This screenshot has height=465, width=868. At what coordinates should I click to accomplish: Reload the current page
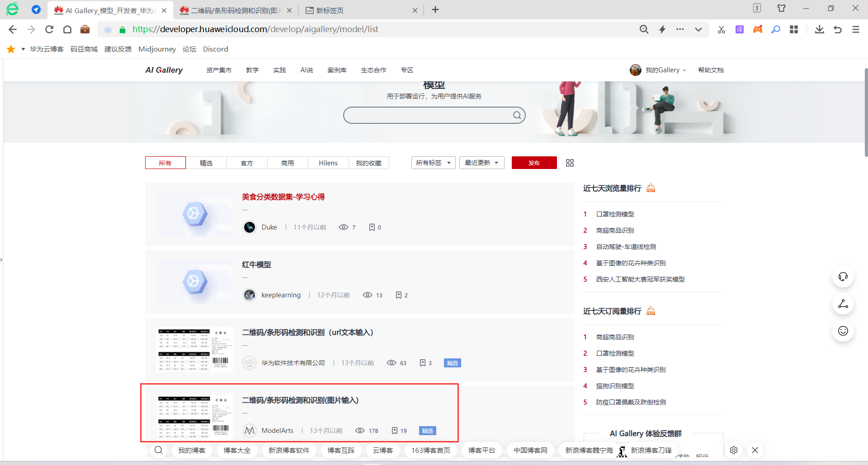coord(49,29)
